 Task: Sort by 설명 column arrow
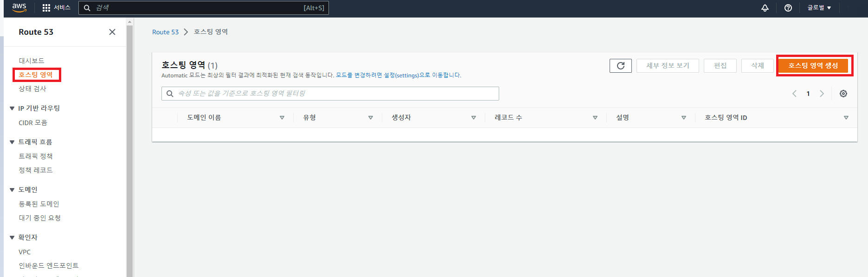click(684, 118)
